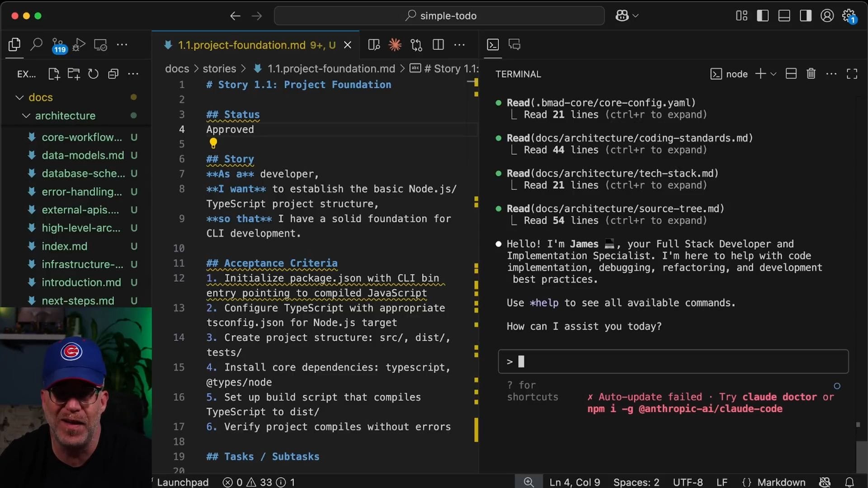Image resolution: width=868 pixels, height=488 pixels.
Task: Toggle primary side bar visibility
Action: point(763,16)
